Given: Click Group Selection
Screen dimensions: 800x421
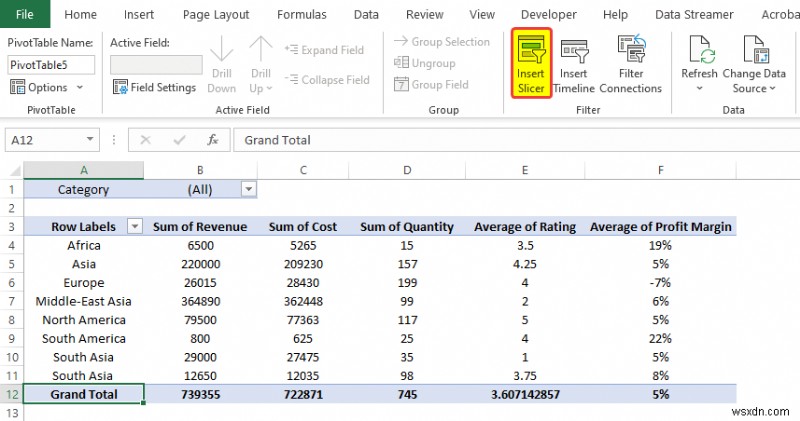Looking at the screenshot, I should tap(442, 41).
